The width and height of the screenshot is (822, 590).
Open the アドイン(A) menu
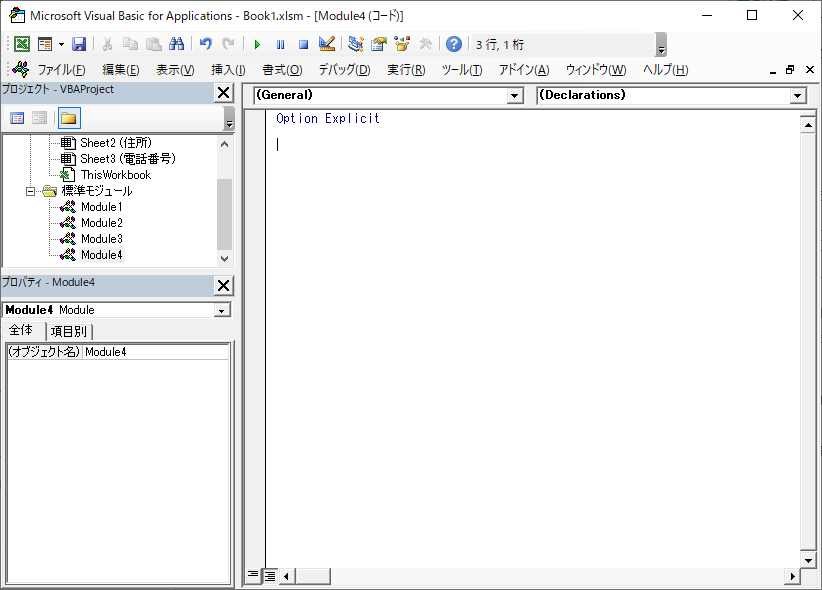click(x=524, y=70)
